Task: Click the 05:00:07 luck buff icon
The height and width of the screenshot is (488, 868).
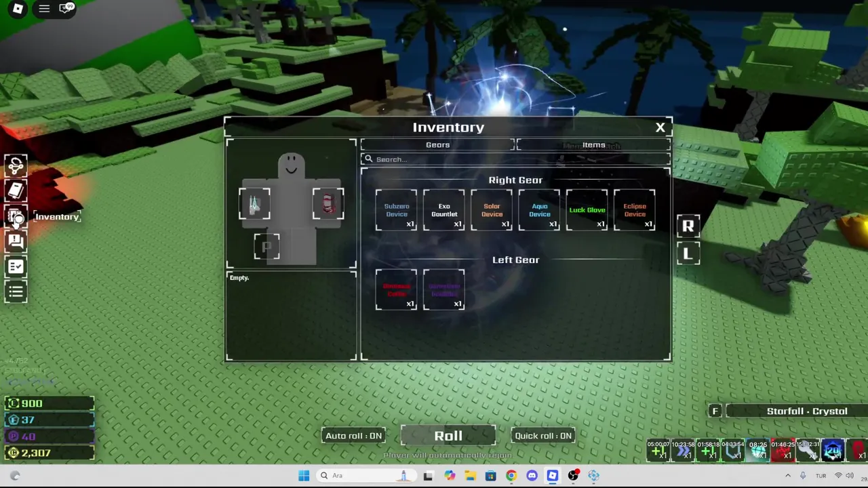Action: 658,451
